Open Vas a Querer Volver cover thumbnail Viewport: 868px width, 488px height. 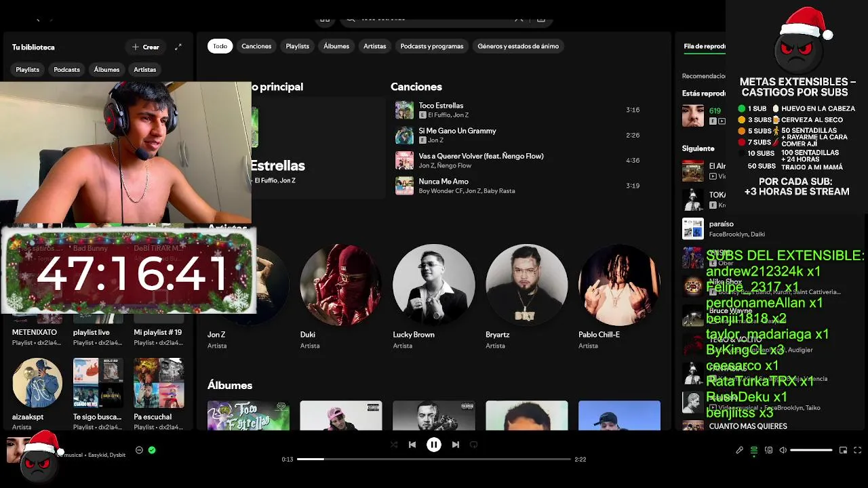[x=404, y=160]
